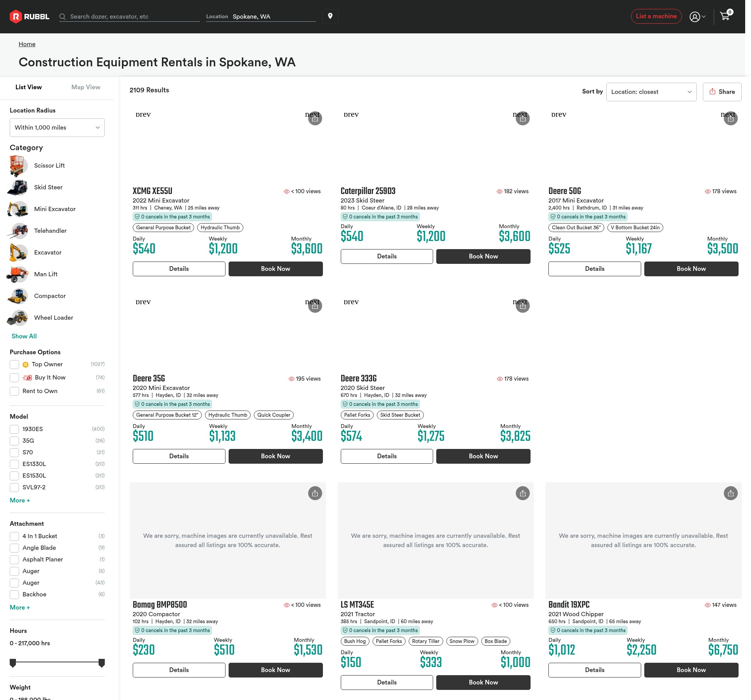Show previous image for Deere 50G
751x700 pixels.
[558, 114]
